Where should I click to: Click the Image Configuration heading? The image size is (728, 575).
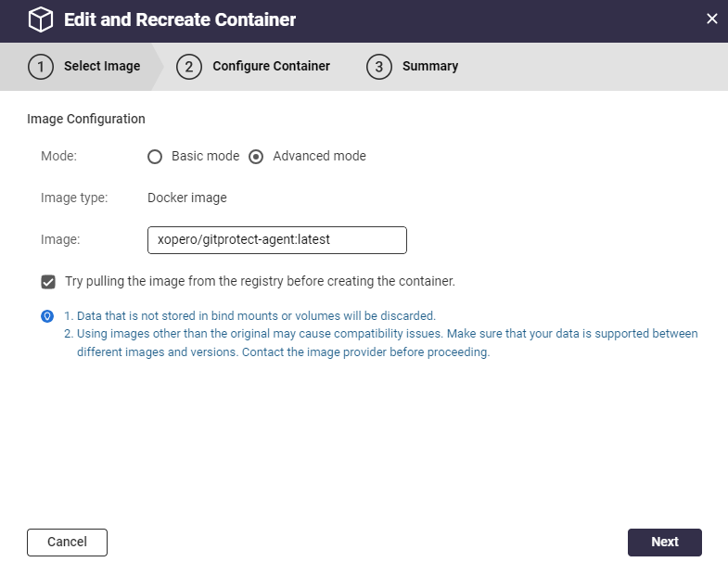[x=86, y=119]
